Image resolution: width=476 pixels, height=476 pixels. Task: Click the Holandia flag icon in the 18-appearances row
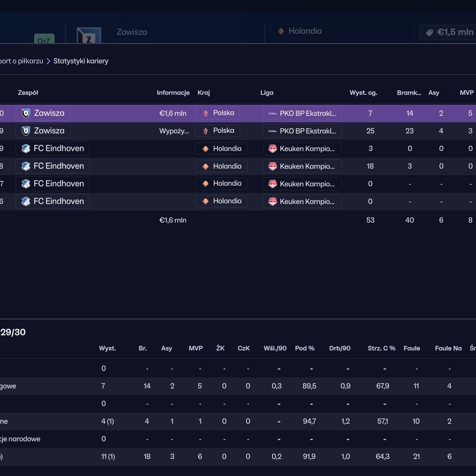[205, 166]
